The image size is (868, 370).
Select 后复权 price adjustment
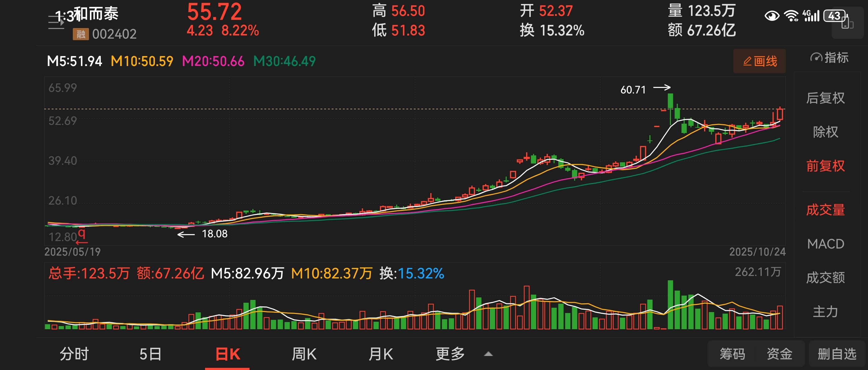tap(825, 98)
